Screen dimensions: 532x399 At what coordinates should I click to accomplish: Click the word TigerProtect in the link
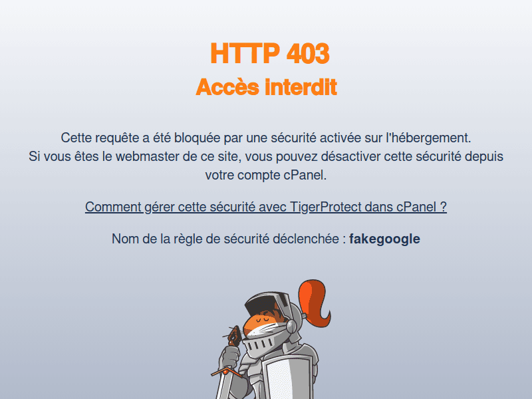tap(325, 207)
